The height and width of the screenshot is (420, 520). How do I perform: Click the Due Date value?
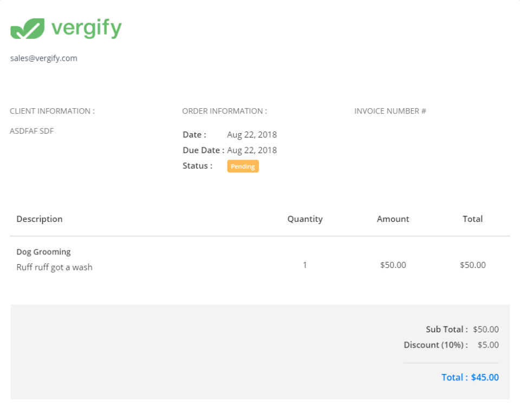(x=252, y=150)
